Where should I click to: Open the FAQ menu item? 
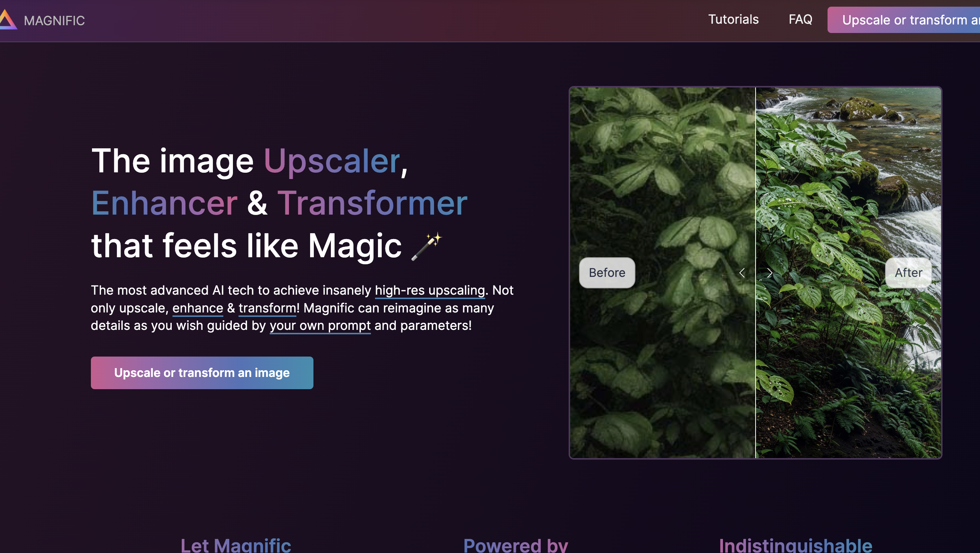point(800,19)
